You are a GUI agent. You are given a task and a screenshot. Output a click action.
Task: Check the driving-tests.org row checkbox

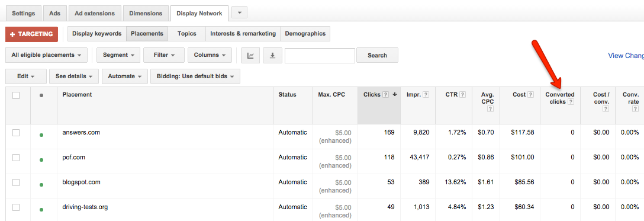pyautogui.click(x=16, y=207)
